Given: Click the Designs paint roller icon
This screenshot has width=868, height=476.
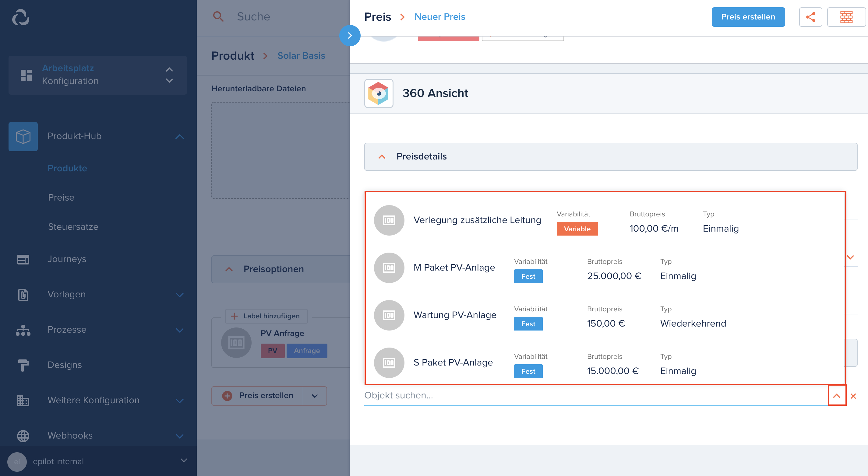Looking at the screenshot, I should pos(23,365).
